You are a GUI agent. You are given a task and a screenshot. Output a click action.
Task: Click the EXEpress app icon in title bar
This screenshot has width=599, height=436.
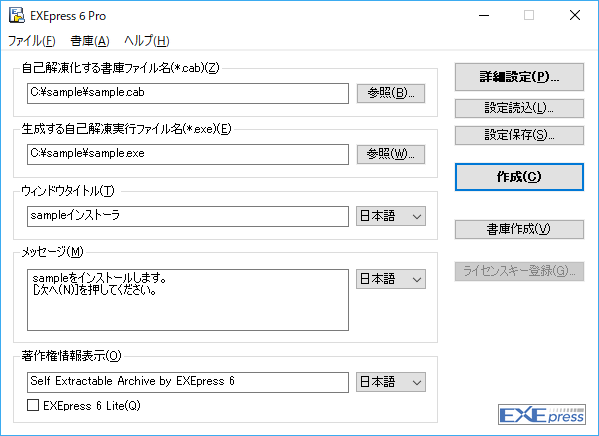pos(17,16)
